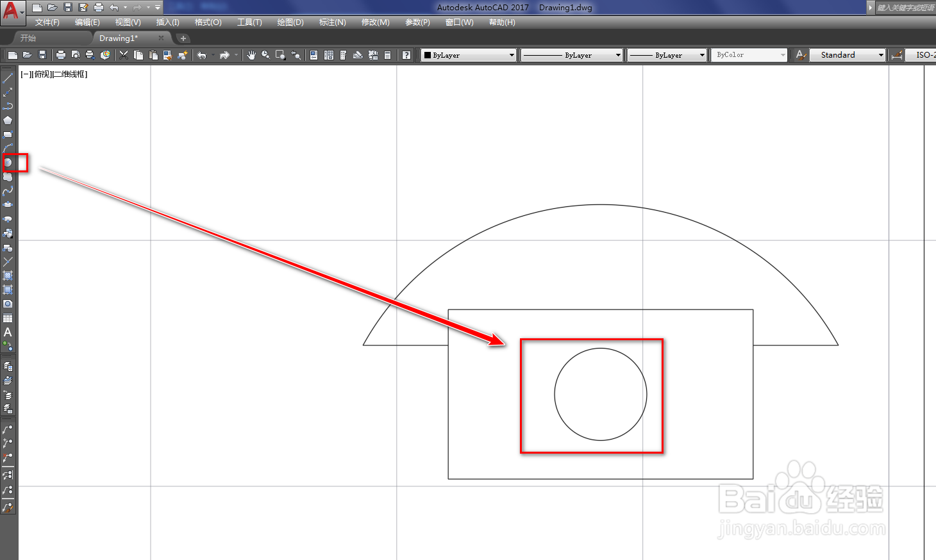The width and height of the screenshot is (936, 560).
Task: Open the 标注(N) menu
Action: [x=332, y=22]
